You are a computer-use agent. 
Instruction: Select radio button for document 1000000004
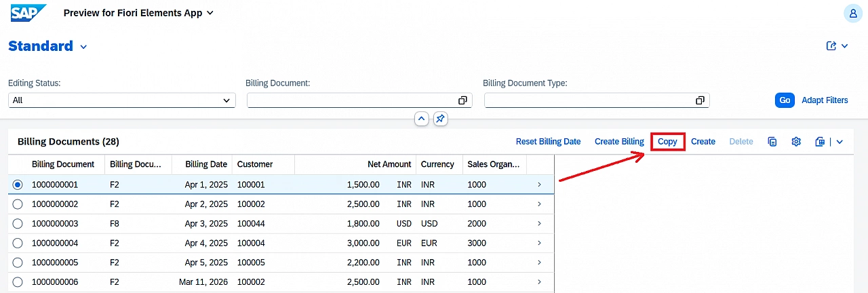[18, 243]
